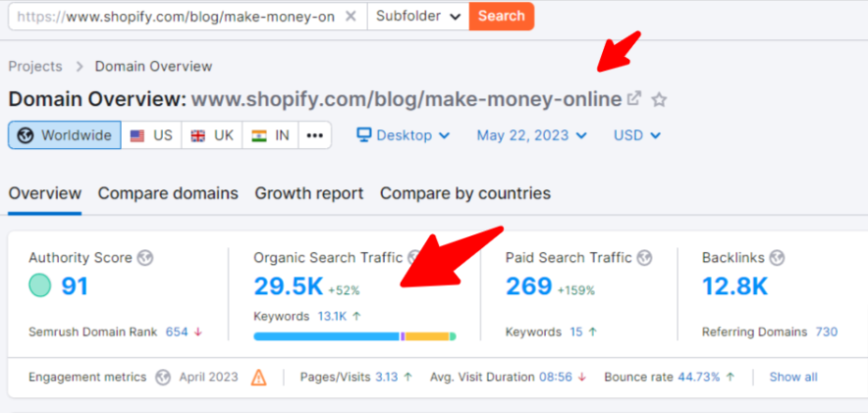Switch to Compare by countries tab
The height and width of the screenshot is (413, 868).
pos(465,193)
